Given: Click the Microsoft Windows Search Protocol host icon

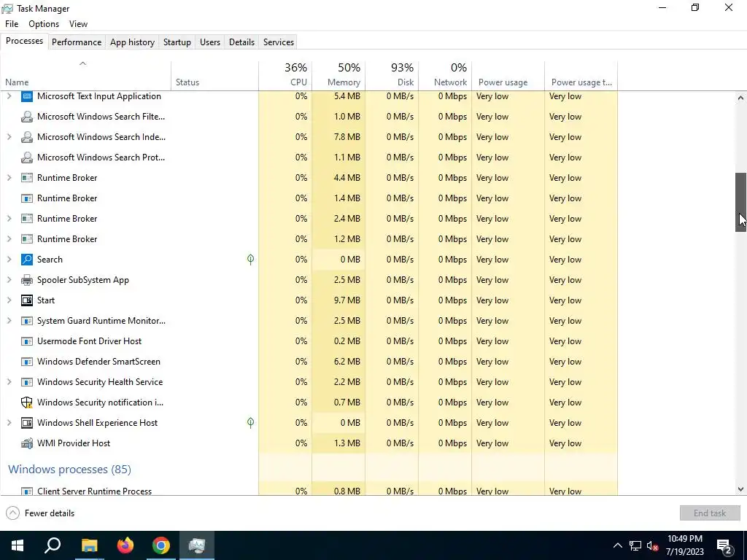Looking at the screenshot, I should (x=27, y=157).
